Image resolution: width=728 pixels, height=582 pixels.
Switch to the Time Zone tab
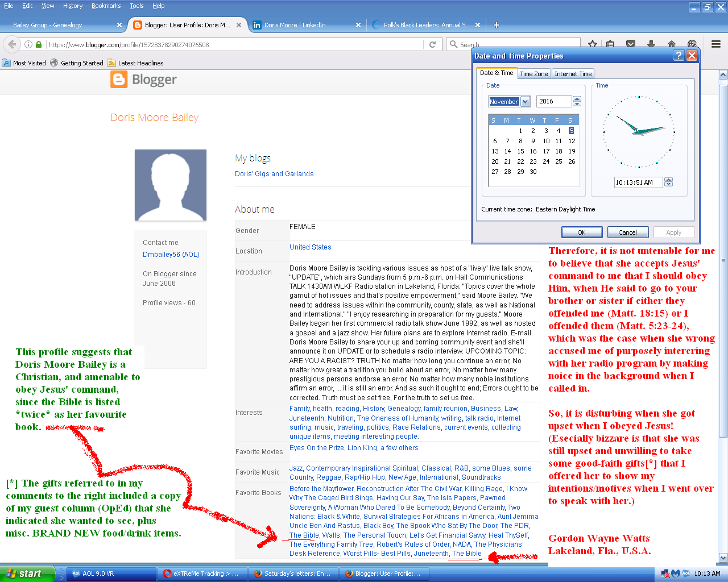pyautogui.click(x=533, y=74)
